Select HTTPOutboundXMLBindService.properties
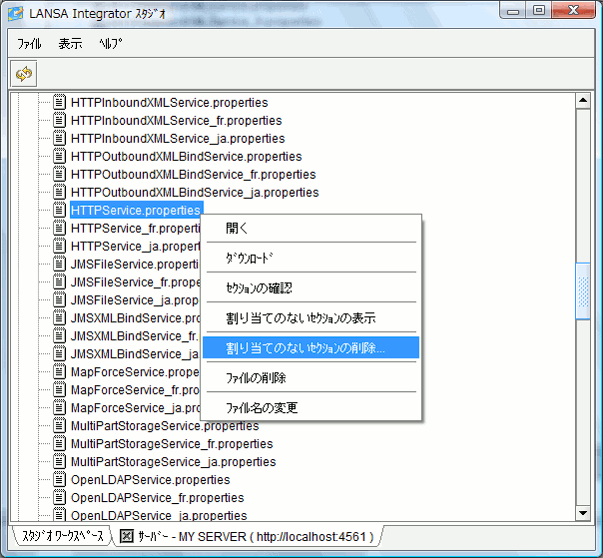The width and height of the screenshot is (603, 558). pyautogui.click(x=187, y=157)
